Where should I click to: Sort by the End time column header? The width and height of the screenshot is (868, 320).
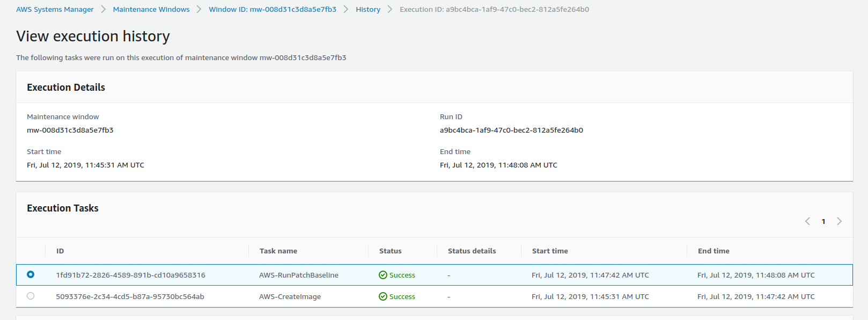[x=713, y=251]
